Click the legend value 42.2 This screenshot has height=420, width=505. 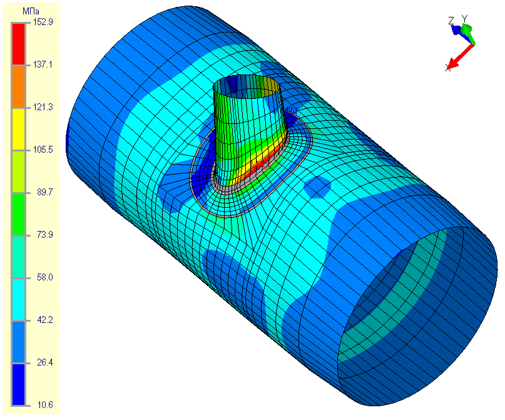[45, 319]
